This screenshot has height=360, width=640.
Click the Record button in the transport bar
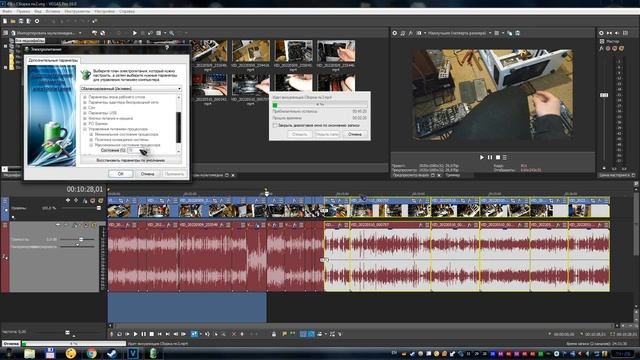111,334
